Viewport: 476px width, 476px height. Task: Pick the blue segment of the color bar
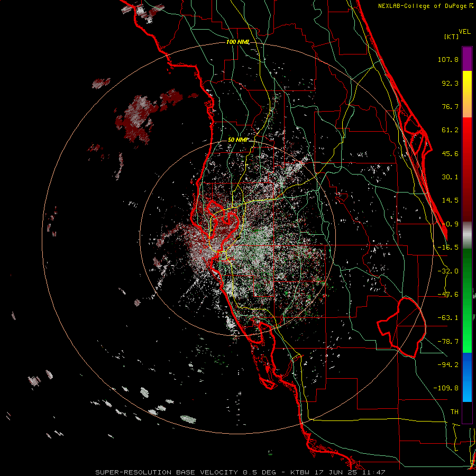467,377
